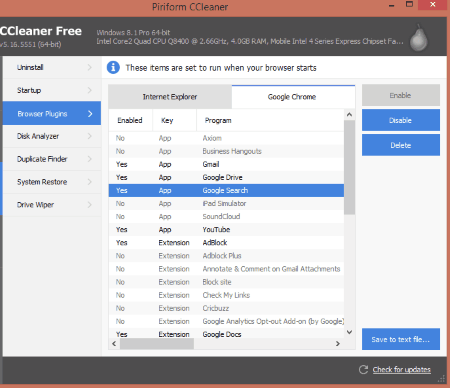This screenshot has height=388, width=450.
Task: Switch to the Internet Explorer tab
Action: [170, 97]
